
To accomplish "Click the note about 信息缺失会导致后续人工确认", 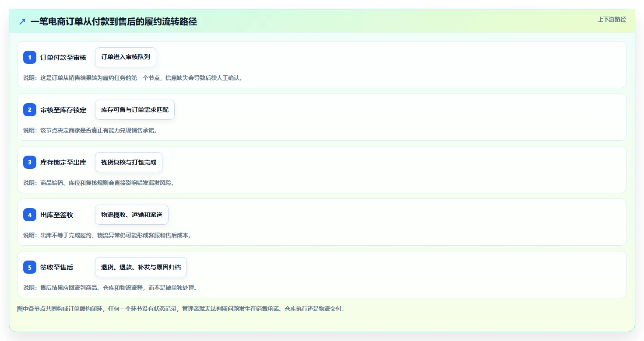I will point(133,78).
